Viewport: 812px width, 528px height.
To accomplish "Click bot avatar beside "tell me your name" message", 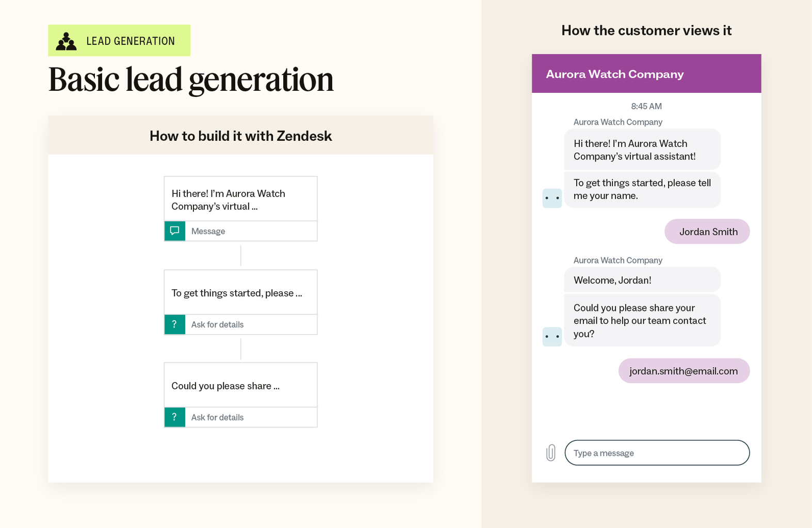I will pos(552,198).
